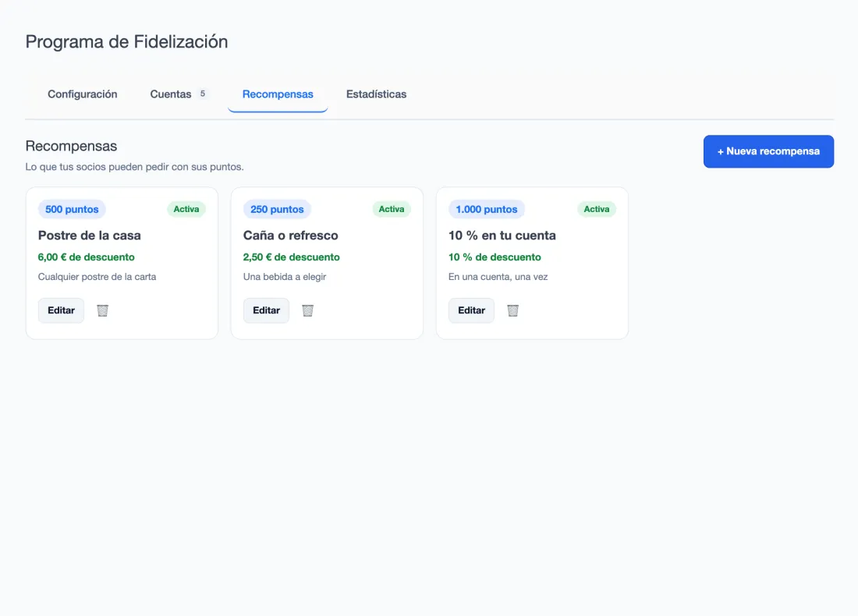Click Activa status on Postre de la casa
Viewport: 858px width, 616px height.
[186, 209]
